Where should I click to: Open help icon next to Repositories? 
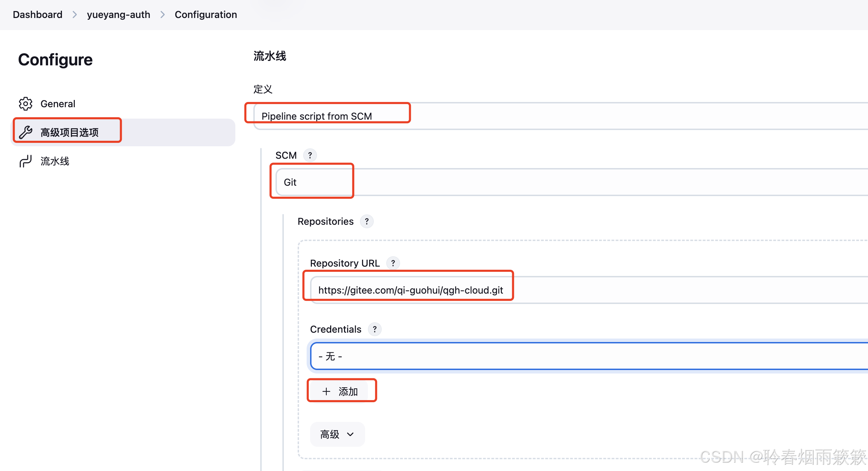tap(367, 221)
